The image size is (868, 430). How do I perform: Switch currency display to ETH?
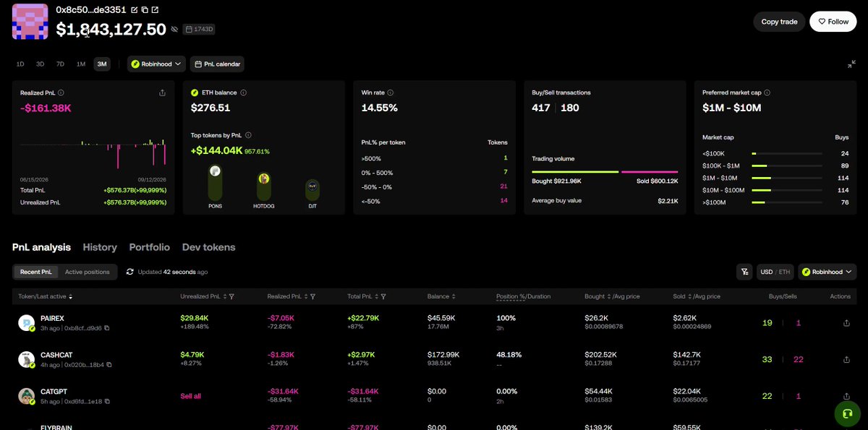[785, 272]
